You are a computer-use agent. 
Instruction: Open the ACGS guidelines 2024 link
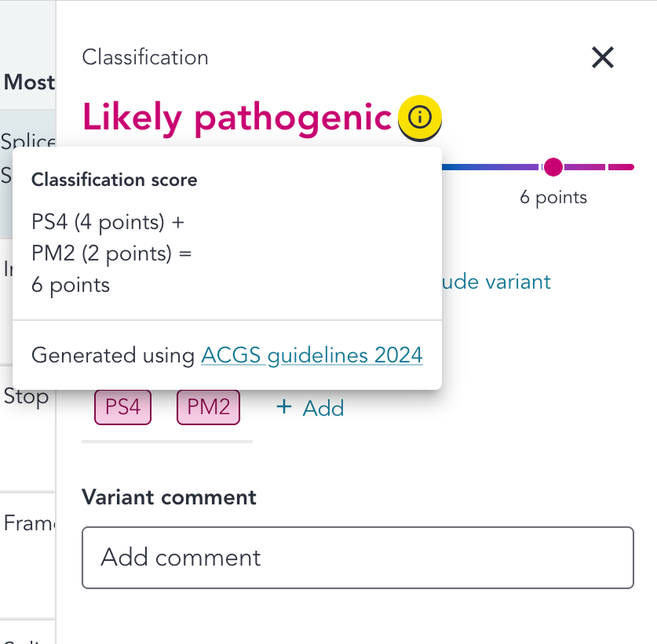tap(312, 355)
